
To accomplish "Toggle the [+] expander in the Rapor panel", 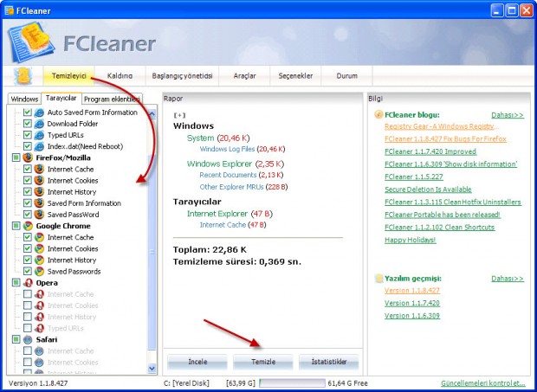I will 179,115.
